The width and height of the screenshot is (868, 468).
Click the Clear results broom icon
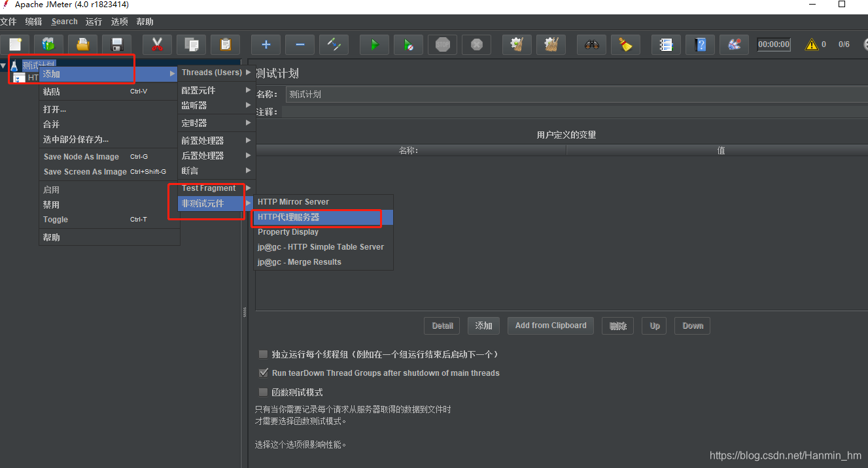pyautogui.click(x=517, y=45)
